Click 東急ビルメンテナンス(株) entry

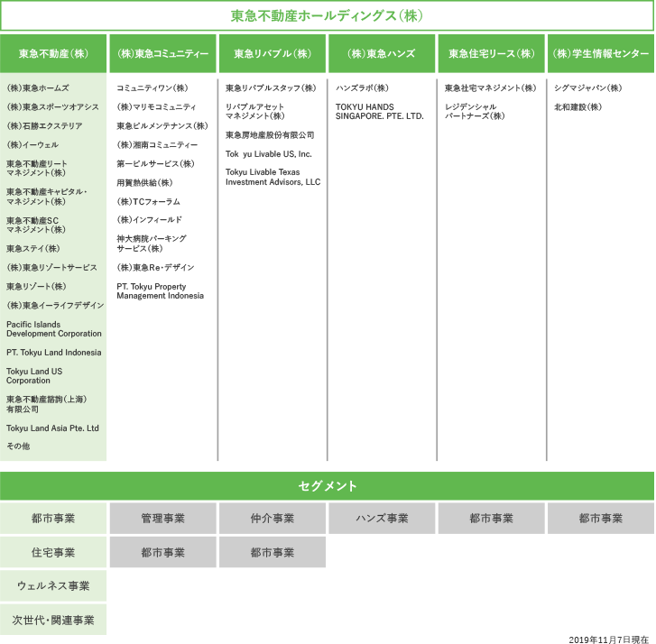162,126
